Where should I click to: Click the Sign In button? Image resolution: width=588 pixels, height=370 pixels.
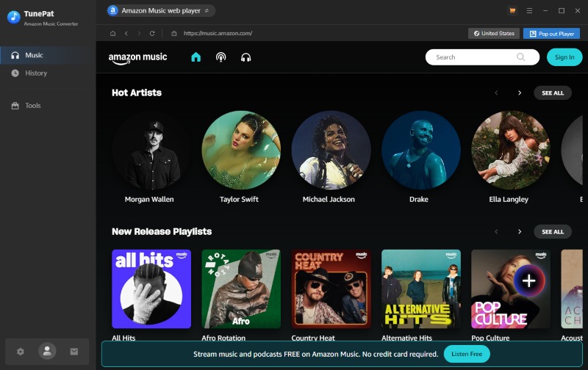[564, 57]
